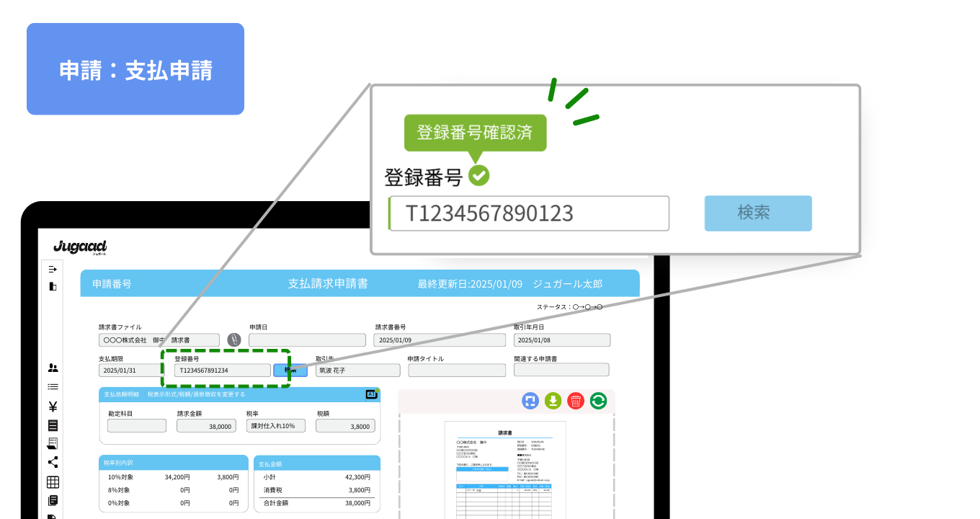The image size is (980, 519).
Task: Click the 検索 button in the enlarged callout
Action: point(758,213)
